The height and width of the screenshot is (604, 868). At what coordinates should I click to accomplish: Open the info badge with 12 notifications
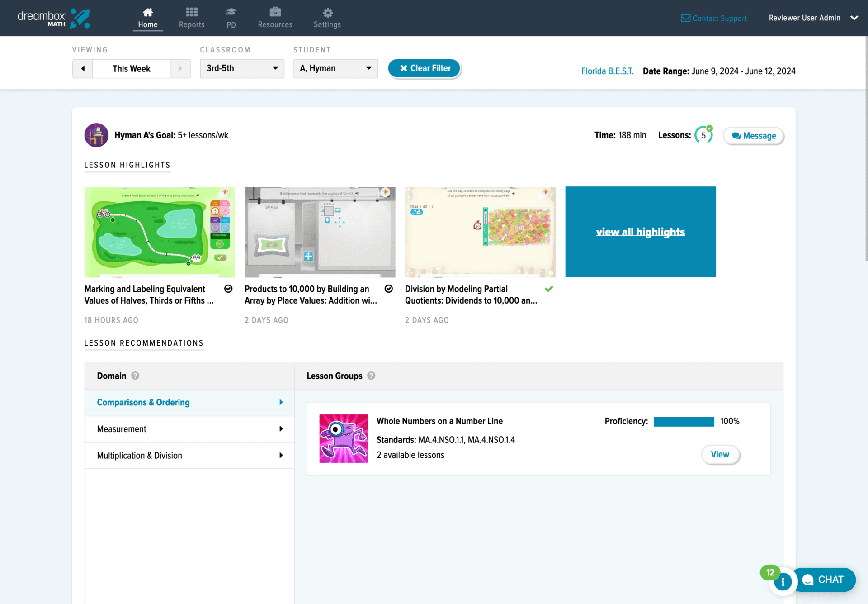coord(782,581)
